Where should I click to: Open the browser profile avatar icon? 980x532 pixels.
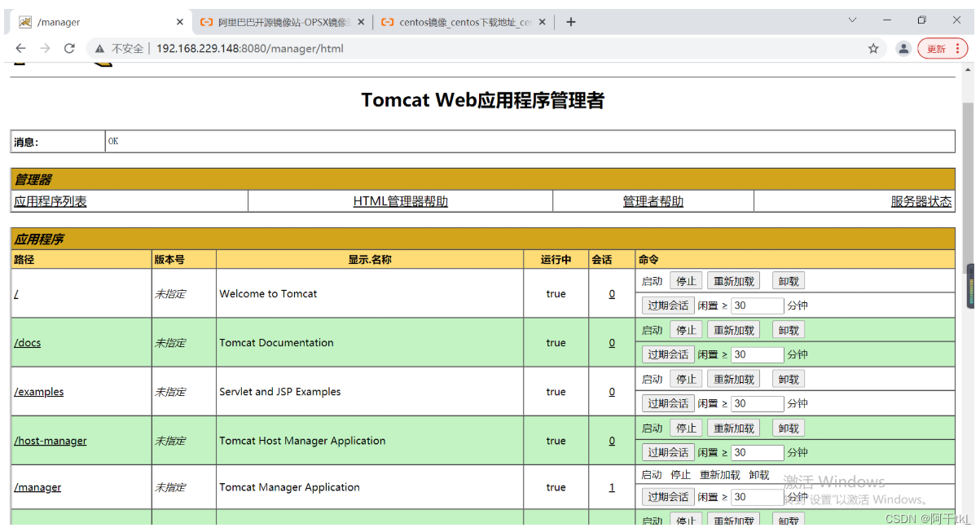coord(903,49)
